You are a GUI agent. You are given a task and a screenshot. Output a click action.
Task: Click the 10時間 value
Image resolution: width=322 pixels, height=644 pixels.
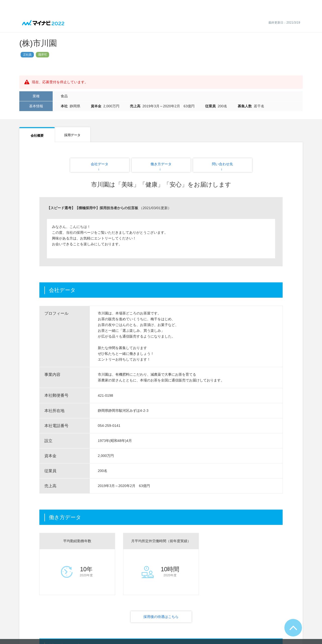[170, 569]
